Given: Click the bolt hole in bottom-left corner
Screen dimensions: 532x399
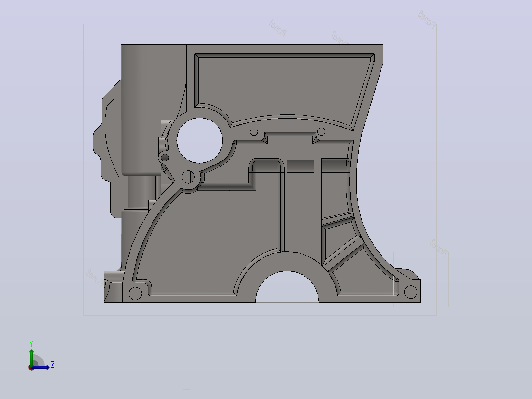Looking at the screenshot, I should [x=135, y=293].
